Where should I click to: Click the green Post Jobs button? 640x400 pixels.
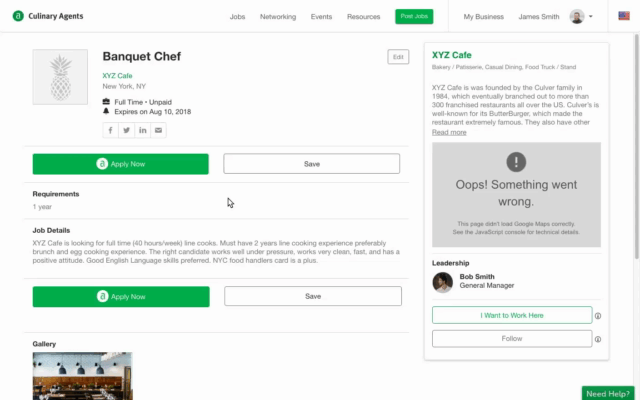[414, 16]
